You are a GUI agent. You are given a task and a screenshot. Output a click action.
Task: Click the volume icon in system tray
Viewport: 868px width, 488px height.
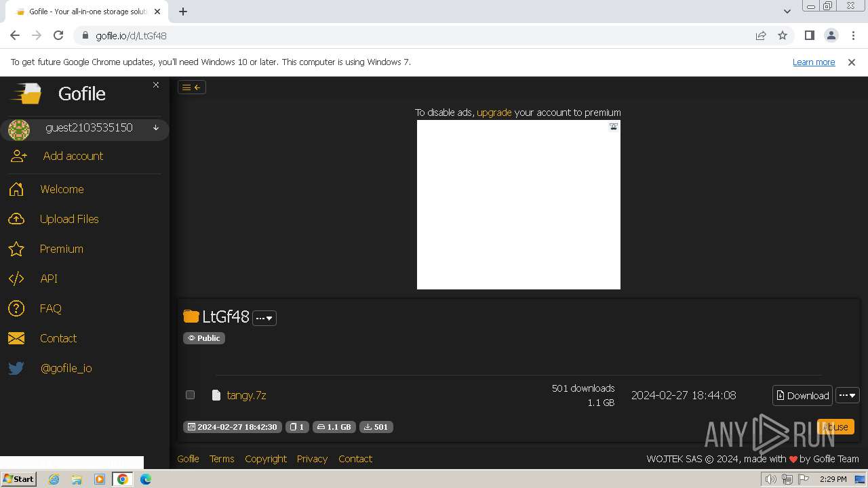click(x=771, y=479)
